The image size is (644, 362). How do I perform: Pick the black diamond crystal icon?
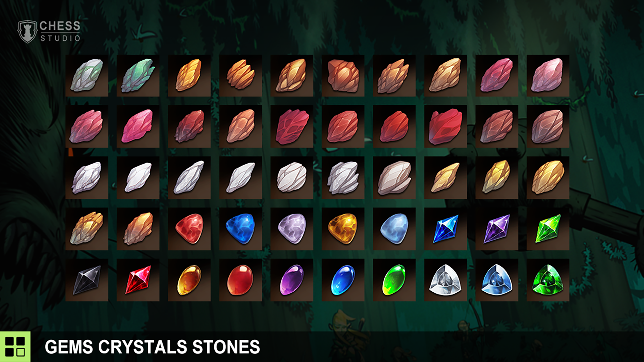coord(87,280)
